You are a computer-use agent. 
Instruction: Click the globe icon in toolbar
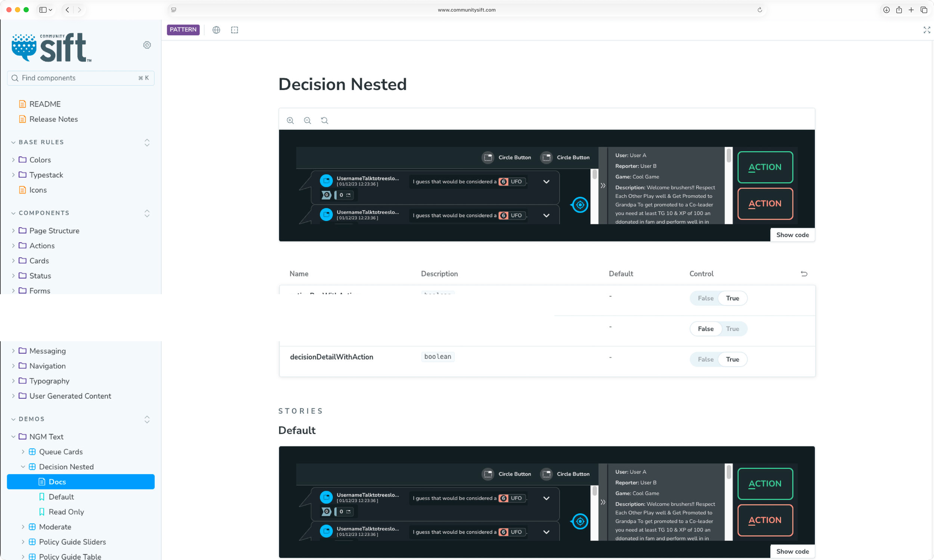pyautogui.click(x=216, y=30)
